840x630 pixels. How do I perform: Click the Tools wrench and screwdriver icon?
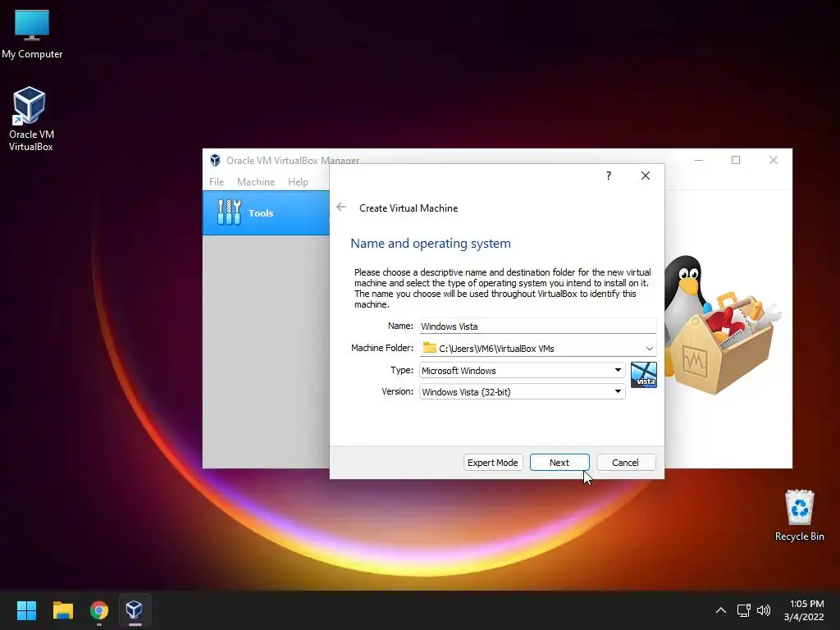click(230, 212)
